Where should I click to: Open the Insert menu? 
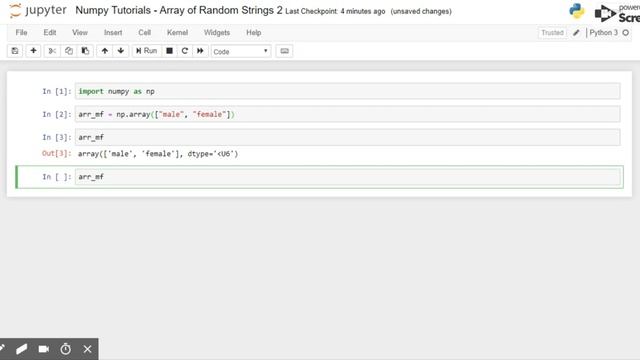(113, 33)
